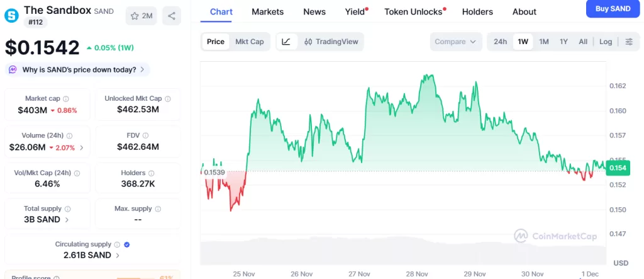The height and width of the screenshot is (279, 644).
Task: Open the Compare dropdown
Action: coord(457,42)
